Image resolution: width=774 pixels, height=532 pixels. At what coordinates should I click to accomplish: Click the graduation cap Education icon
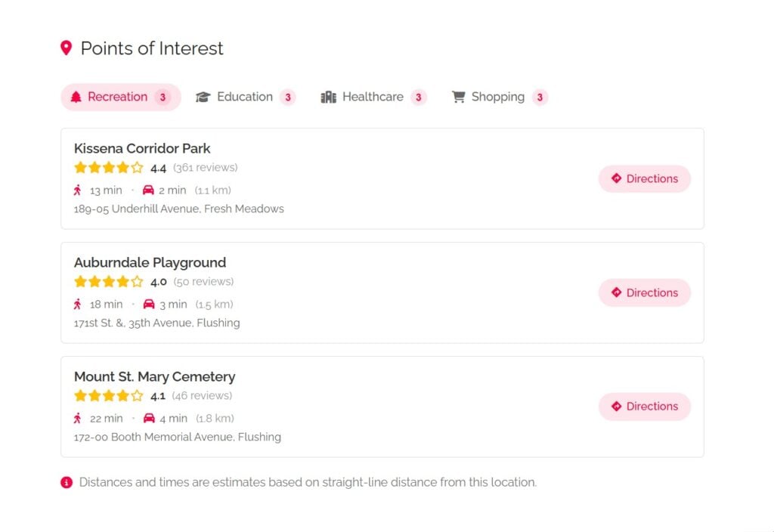[203, 97]
